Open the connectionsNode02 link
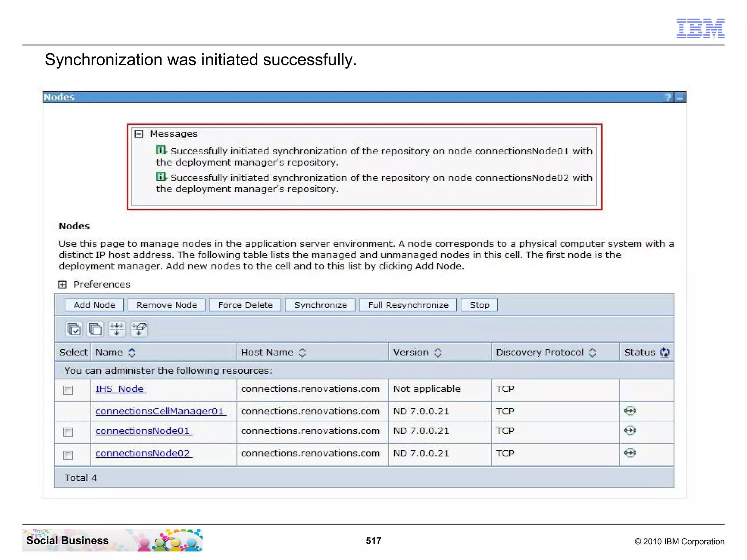This screenshot has width=747, height=560. (143, 453)
